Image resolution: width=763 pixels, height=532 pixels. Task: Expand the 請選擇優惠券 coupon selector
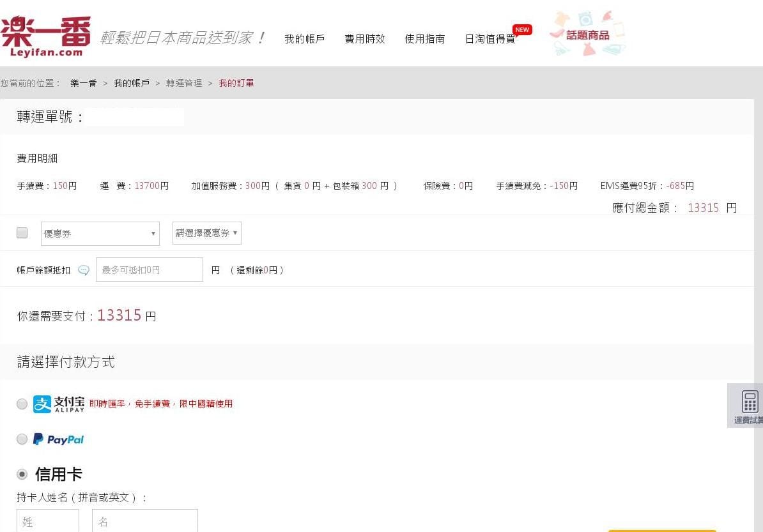click(x=206, y=232)
